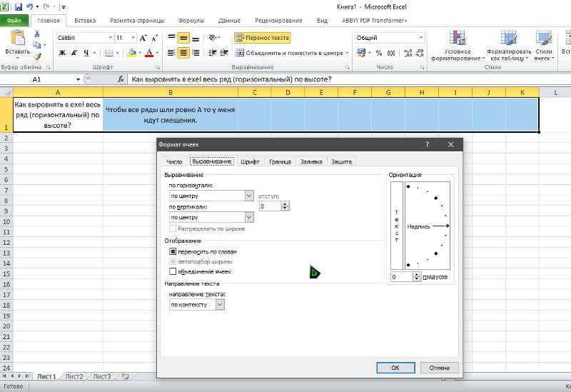Switch to the Данные ribbon tab
The image size is (571, 392).
coord(229,21)
